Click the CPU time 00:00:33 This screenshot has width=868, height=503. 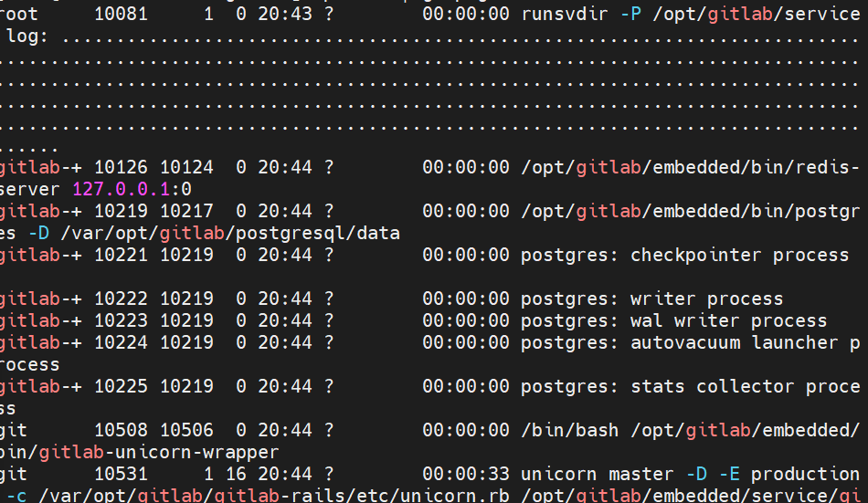click(466, 474)
